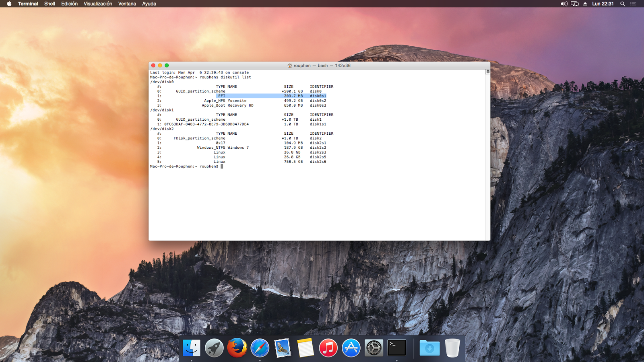Click the split pane button in Terminal
Screen dimensions: 644x362
pos(488,72)
